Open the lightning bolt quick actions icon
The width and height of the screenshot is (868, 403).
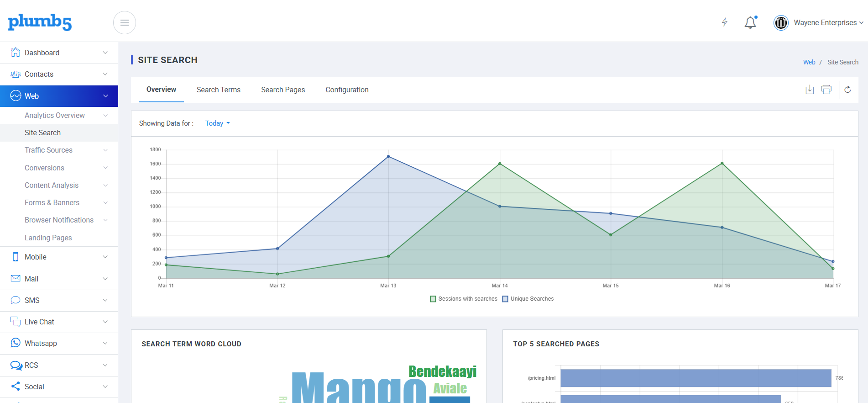pyautogui.click(x=725, y=22)
